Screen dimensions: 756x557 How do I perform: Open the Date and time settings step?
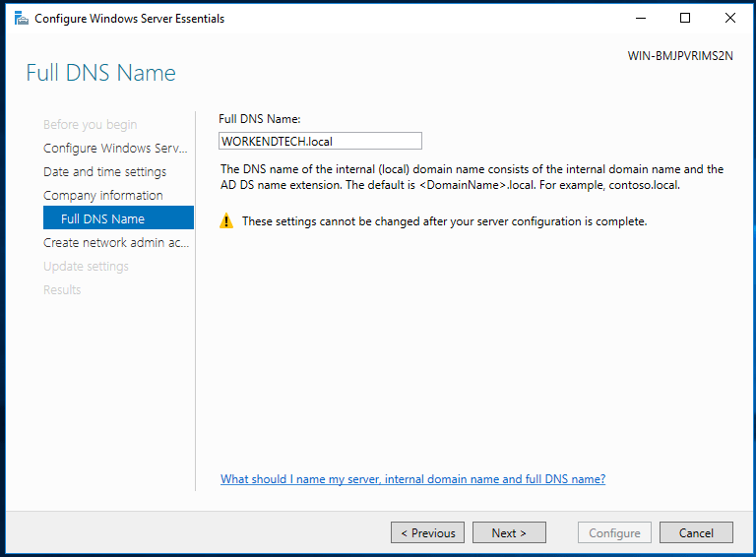(x=104, y=171)
